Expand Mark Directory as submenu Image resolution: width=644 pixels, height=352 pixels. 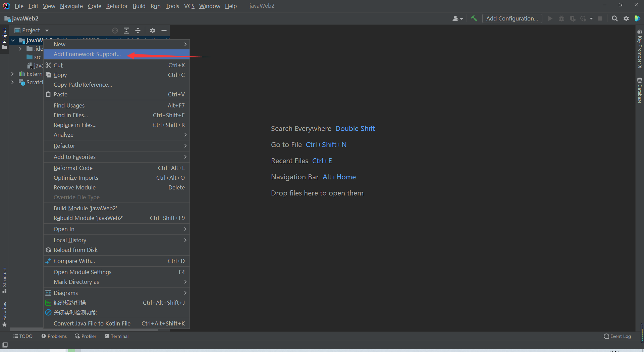tap(117, 282)
